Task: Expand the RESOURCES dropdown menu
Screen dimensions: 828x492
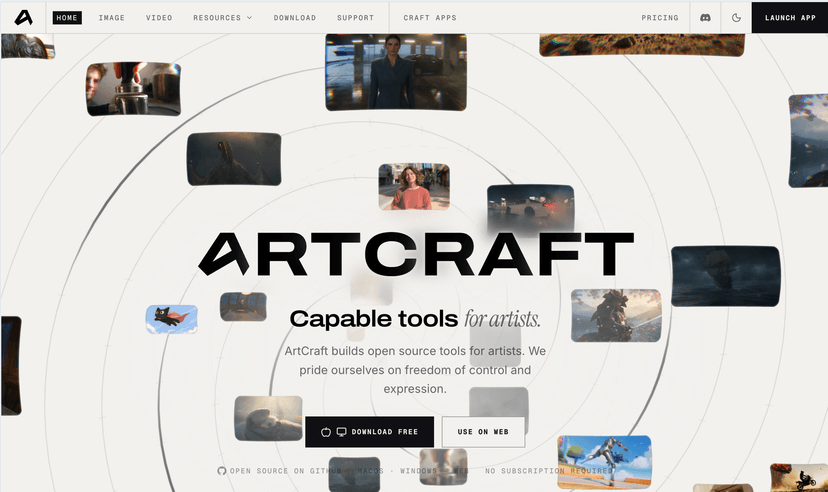Action: (222, 17)
